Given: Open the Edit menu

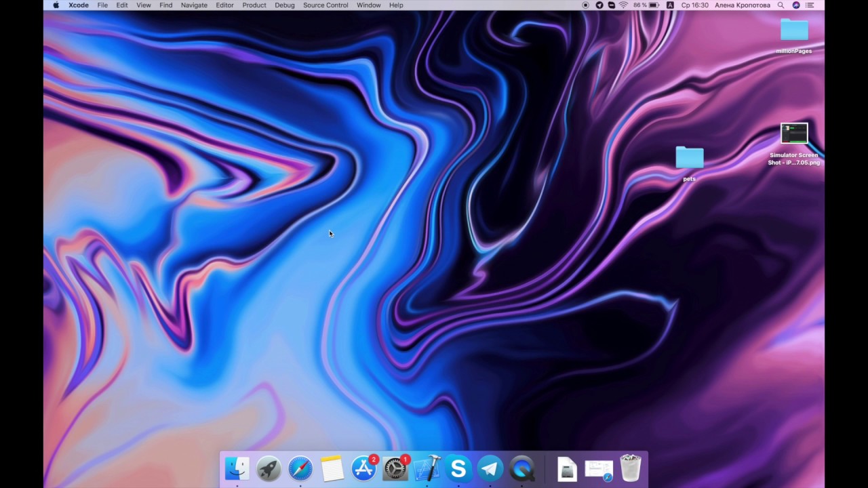Looking at the screenshot, I should click(122, 5).
